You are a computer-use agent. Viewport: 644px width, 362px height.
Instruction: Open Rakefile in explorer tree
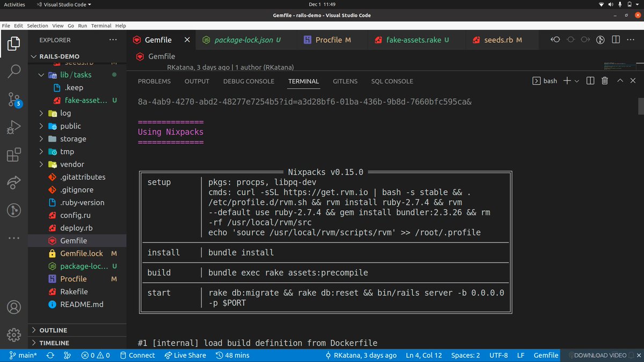pyautogui.click(x=77, y=292)
